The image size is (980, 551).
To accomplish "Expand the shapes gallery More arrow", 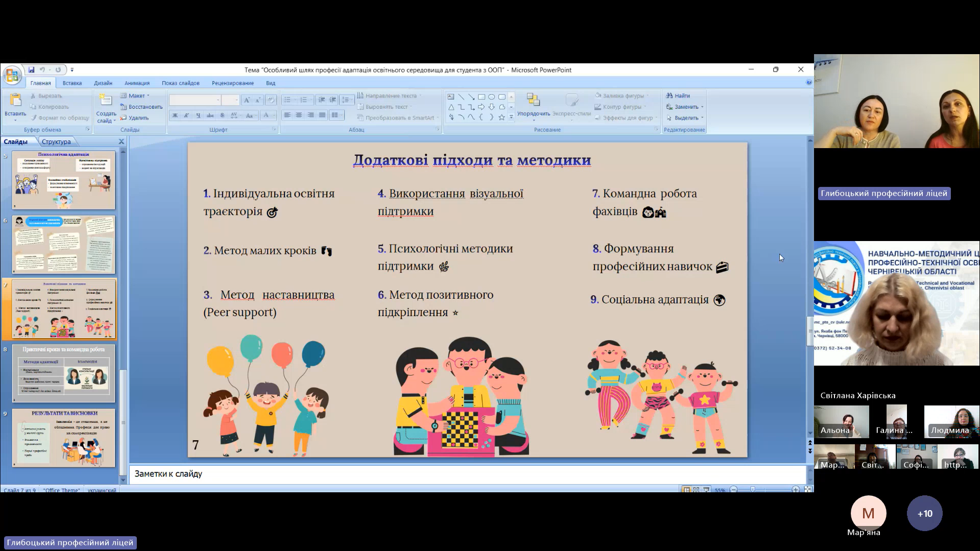I will tap(511, 117).
